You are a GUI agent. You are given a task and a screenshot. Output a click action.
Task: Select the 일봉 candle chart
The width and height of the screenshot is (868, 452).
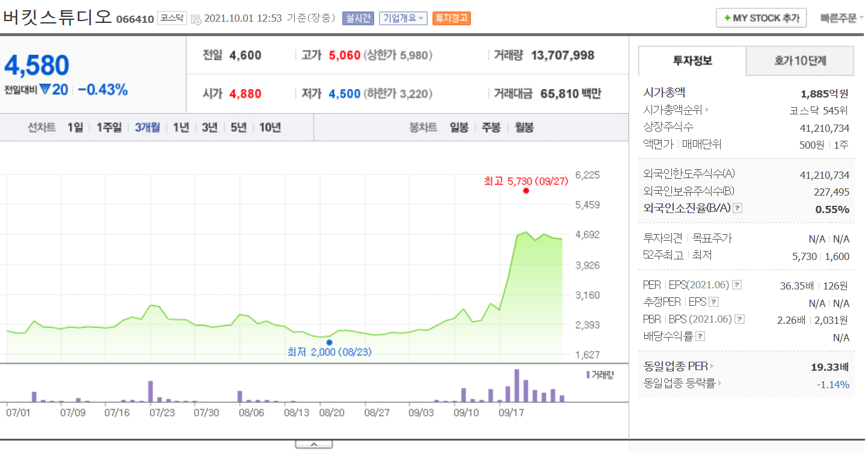(x=459, y=128)
